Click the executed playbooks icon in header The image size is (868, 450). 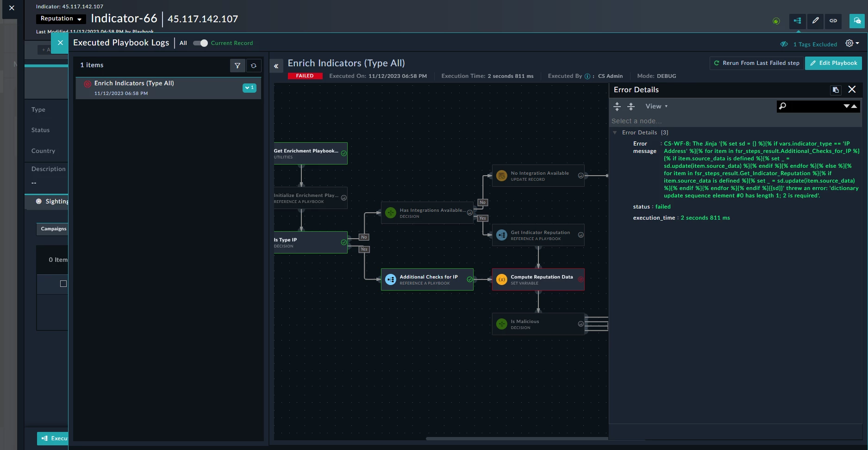(x=798, y=21)
